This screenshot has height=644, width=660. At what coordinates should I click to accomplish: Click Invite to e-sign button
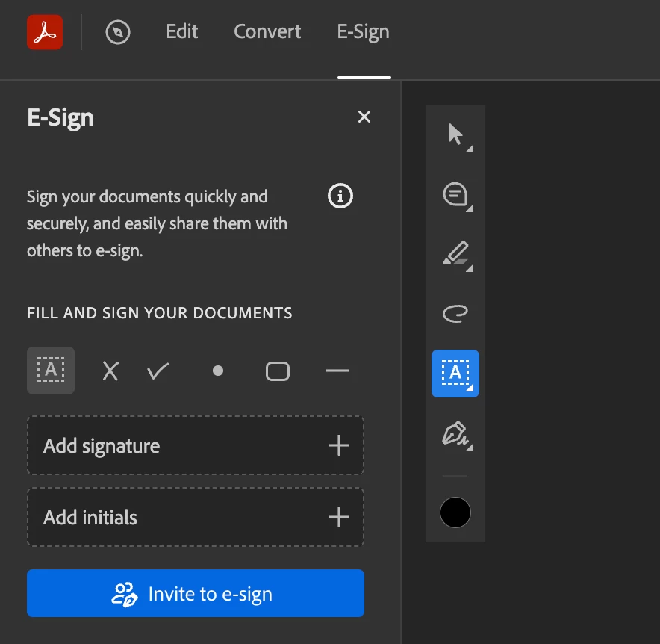(196, 593)
